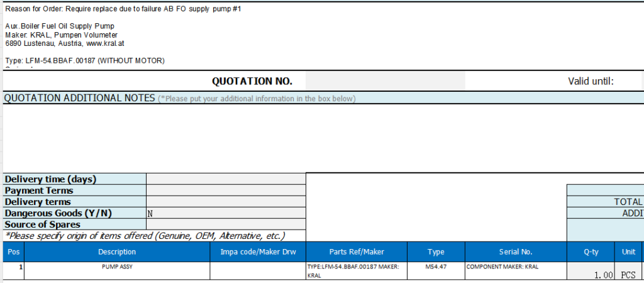The image size is (644, 283).
Task: Click the 'Unit' column header
Action: (628, 252)
